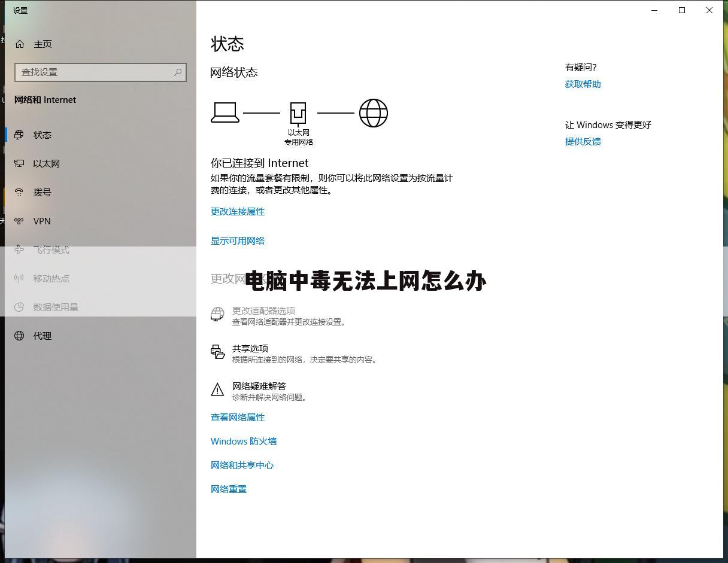
Task: Start 网络疑难解答 network troubleshooter
Action: coord(260,386)
